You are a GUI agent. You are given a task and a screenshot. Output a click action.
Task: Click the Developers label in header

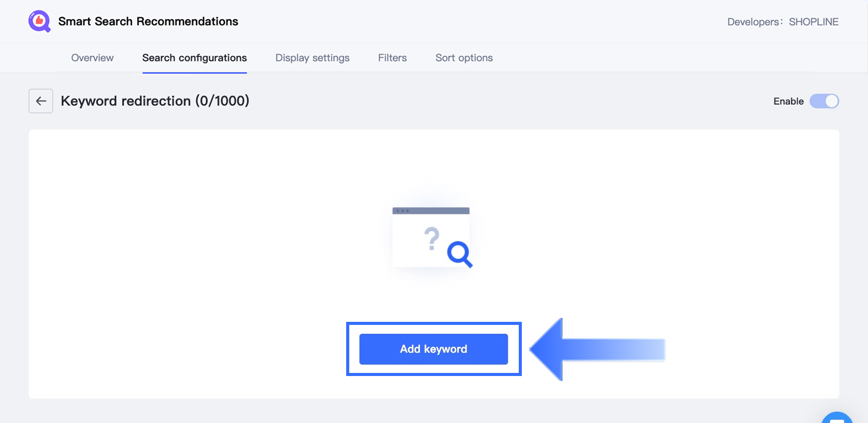[754, 22]
